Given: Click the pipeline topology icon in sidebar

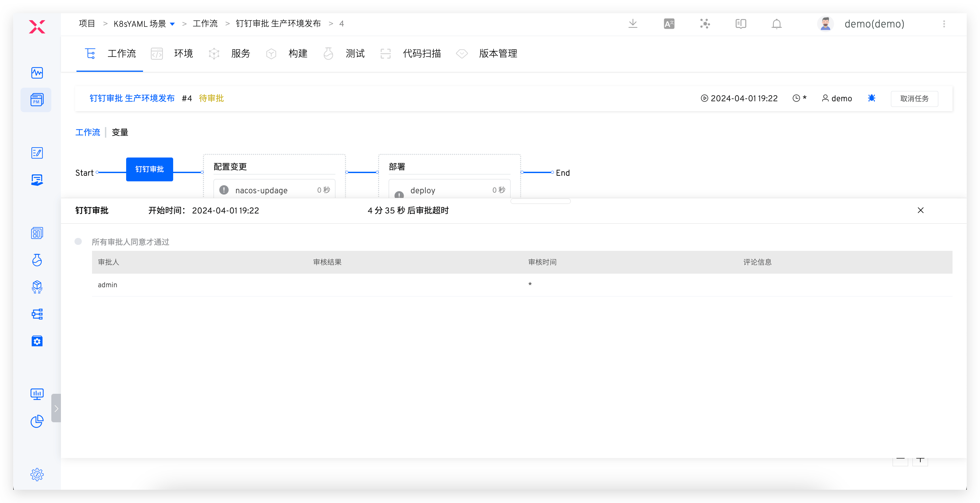Looking at the screenshot, I should coord(36,314).
